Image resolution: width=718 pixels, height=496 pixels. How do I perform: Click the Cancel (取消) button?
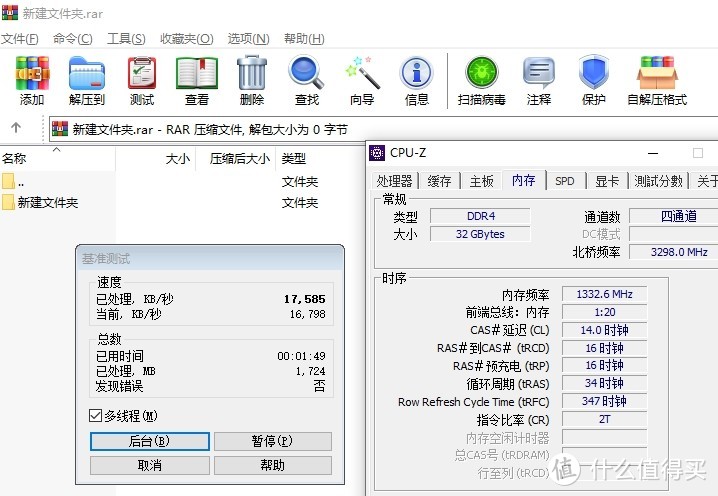[x=150, y=465]
